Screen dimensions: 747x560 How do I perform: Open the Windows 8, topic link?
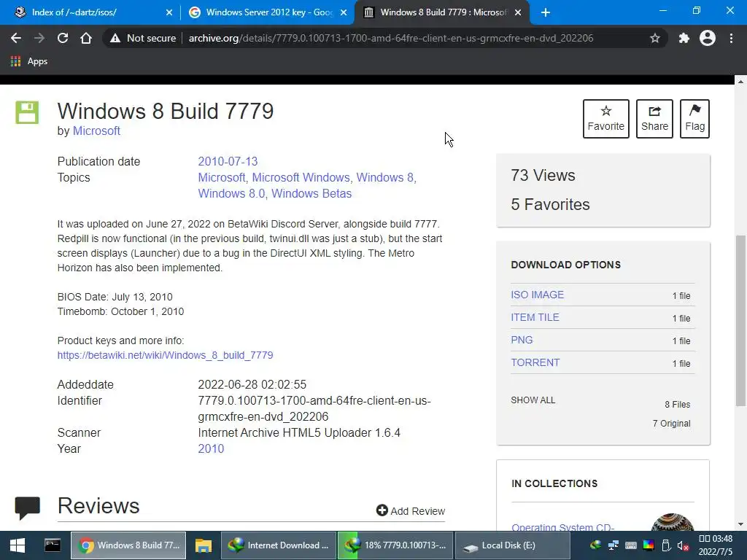(x=387, y=178)
